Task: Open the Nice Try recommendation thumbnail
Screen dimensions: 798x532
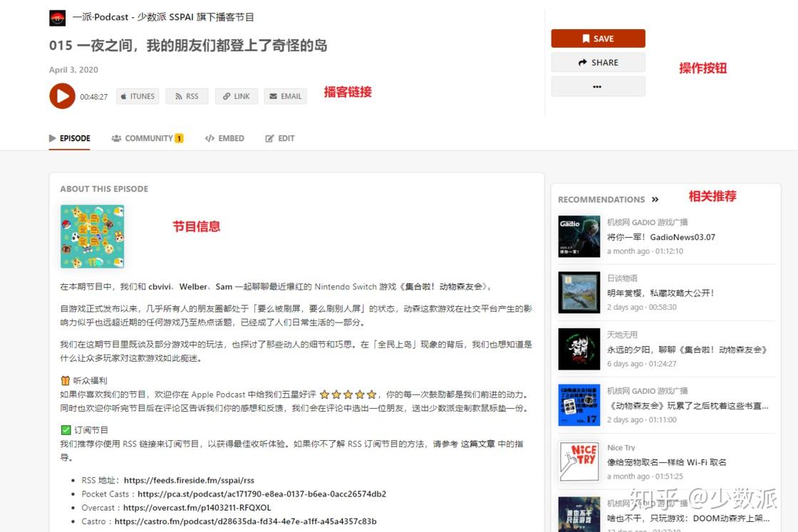Action: pyautogui.click(x=579, y=461)
